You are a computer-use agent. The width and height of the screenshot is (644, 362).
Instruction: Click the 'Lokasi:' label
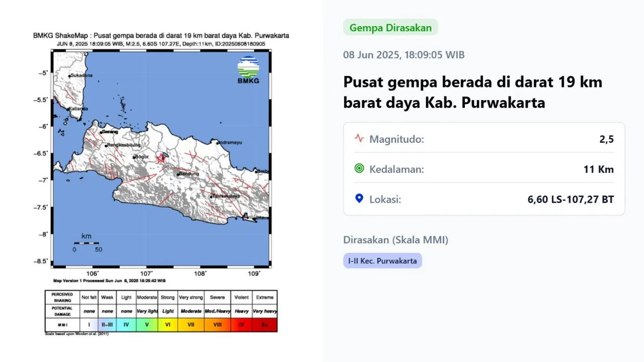385,200
